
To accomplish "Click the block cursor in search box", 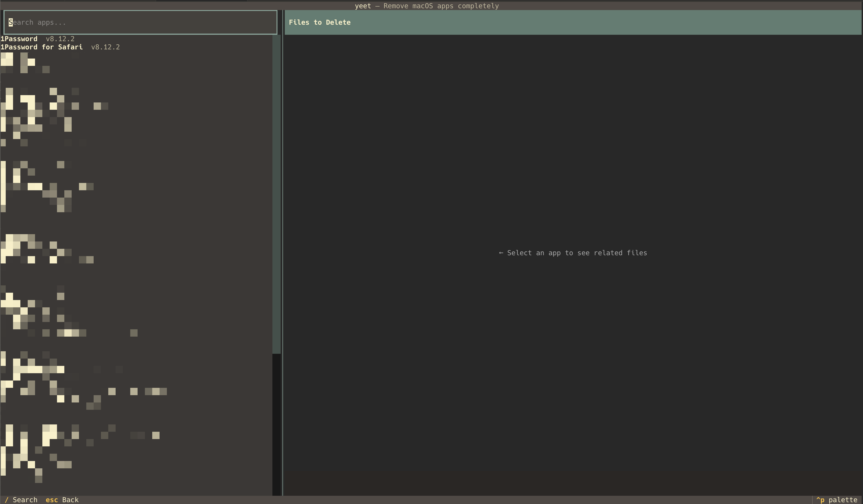I will click(x=11, y=23).
